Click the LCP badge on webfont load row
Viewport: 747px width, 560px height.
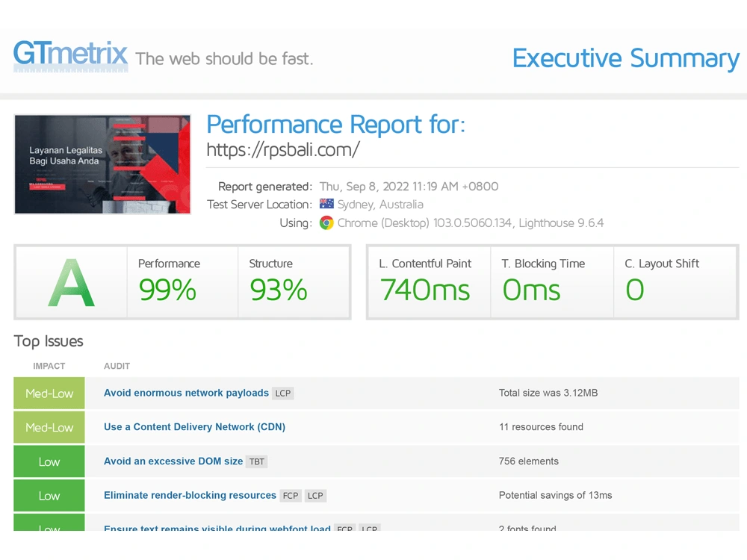coord(370,529)
